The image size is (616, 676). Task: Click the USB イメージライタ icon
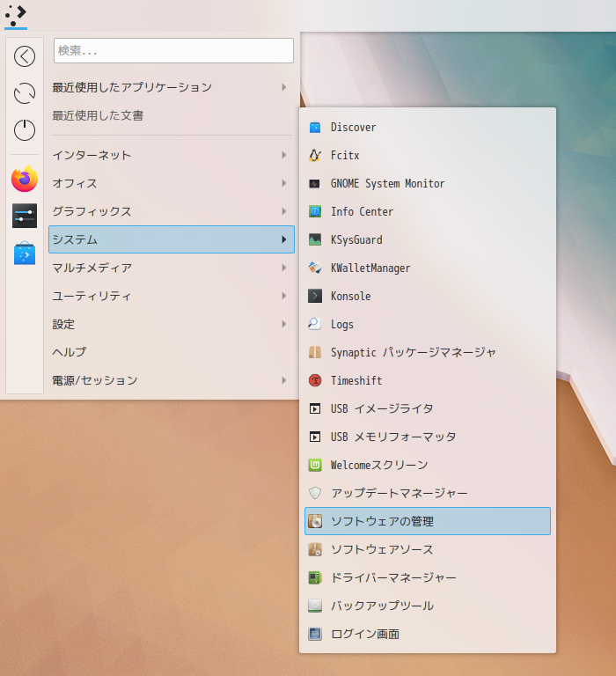click(315, 408)
